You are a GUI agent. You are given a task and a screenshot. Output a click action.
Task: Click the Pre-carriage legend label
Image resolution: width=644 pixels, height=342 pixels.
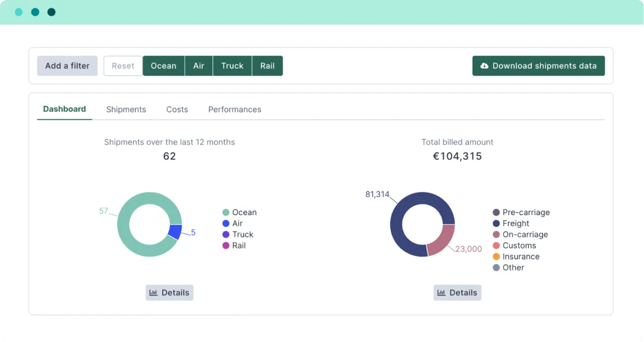526,212
